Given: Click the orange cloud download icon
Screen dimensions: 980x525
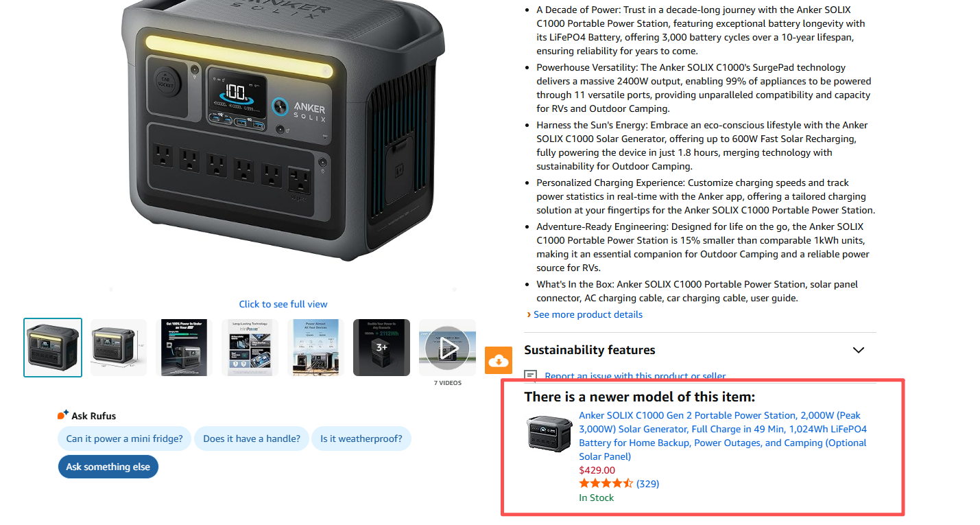Looking at the screenshot, I should [x=499, y=360].
